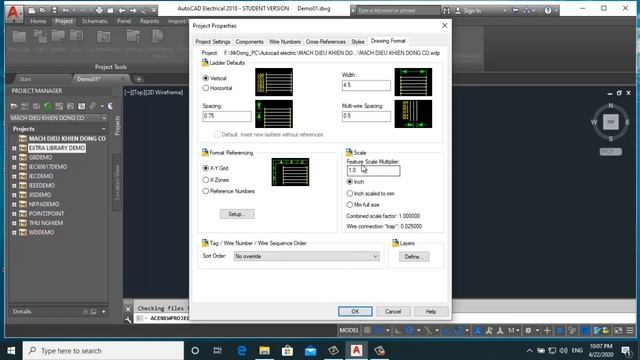Click the Layers Define button
The height and width of the screenshot is (360, 640).
click(x=414, y=257)
